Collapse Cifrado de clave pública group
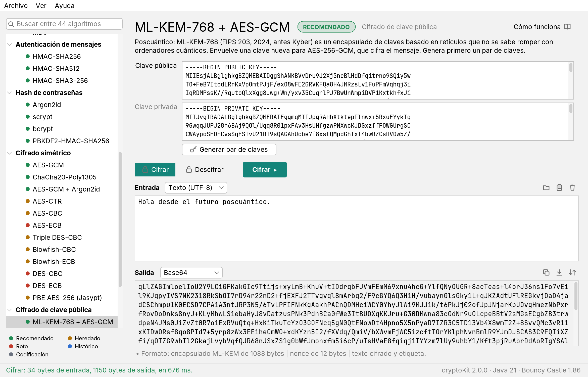 [x=10, y=310]
